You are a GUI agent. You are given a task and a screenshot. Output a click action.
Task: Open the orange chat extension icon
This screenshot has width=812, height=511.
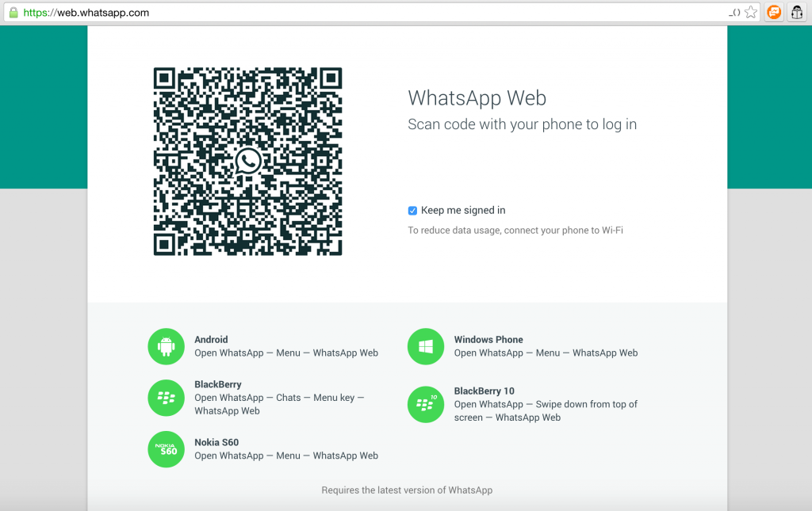(x=774, y=13)
